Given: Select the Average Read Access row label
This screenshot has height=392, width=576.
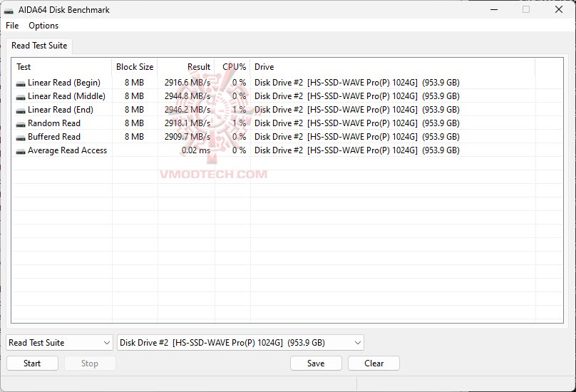Looking at the screenshot, I should click(x=67, y=150).
